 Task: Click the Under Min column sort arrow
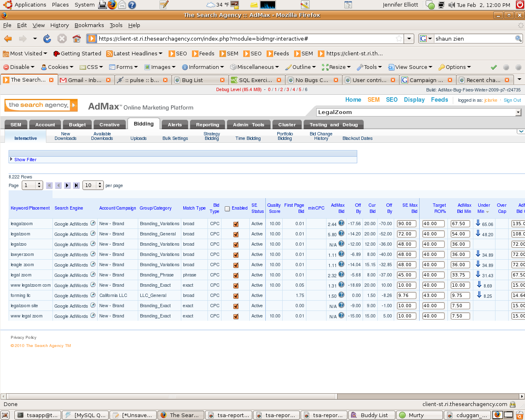[487, 212]
